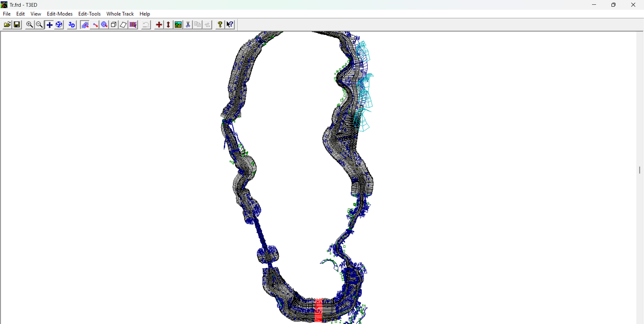Click the Zoom In magnifier
Image resolution: width=644 pixels, height=324 pixels.
point(30,25)
